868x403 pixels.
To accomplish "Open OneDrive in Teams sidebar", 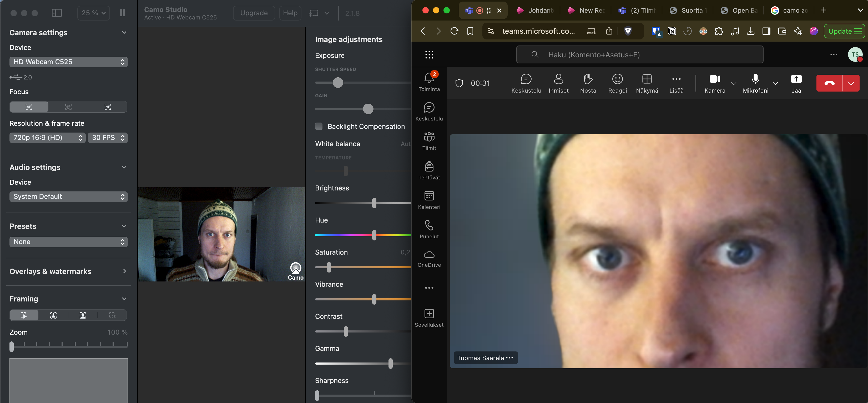I will point(429,259).
